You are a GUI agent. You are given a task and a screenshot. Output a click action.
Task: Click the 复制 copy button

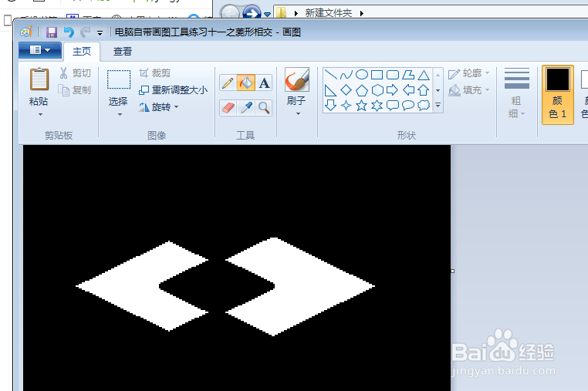[74, 90]
